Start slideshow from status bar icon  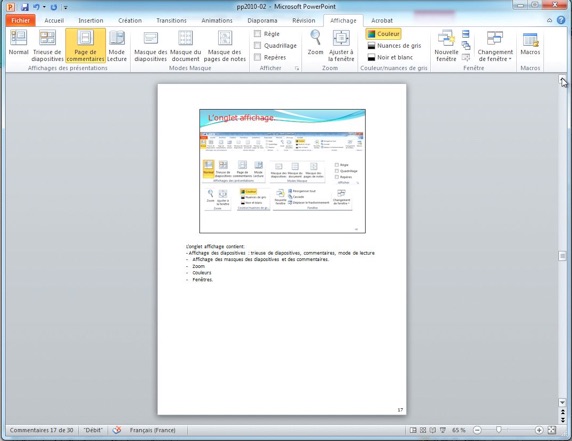[x=442, y=430]
